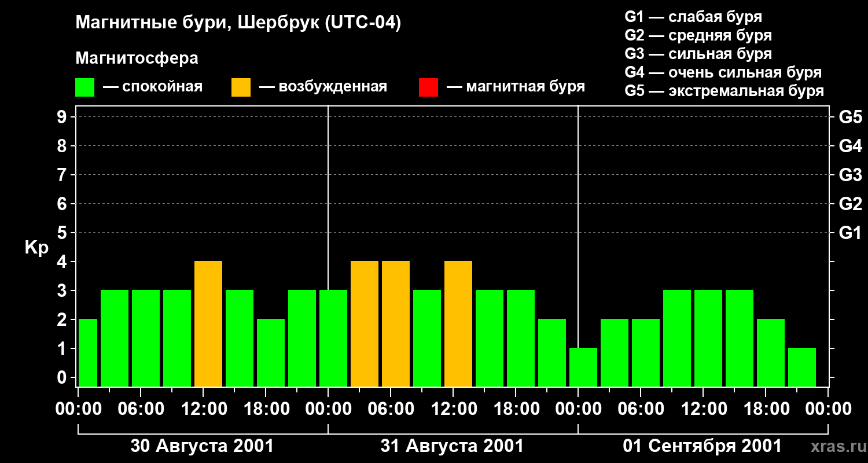Image resolution: width=868 pixels, height=463 pixels.
Task: Click the final Kp 1 bar of 01 Сентября
Action: click(x=802, y=367)
